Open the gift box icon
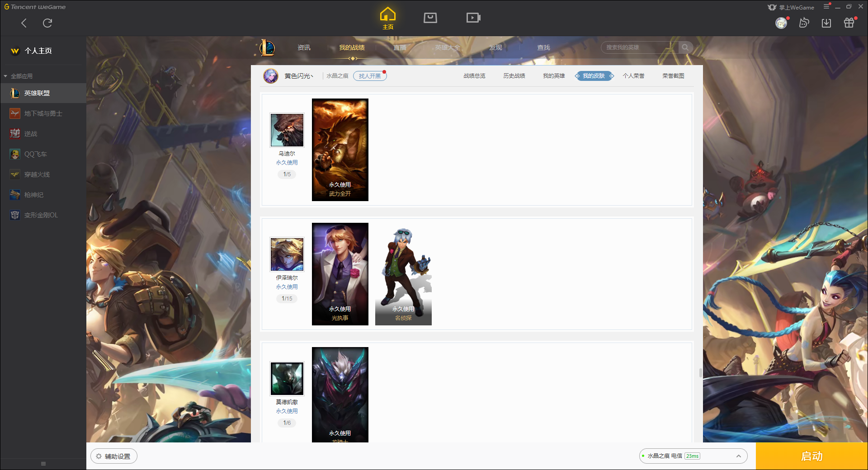868x470 pixels. click(849, 23)
